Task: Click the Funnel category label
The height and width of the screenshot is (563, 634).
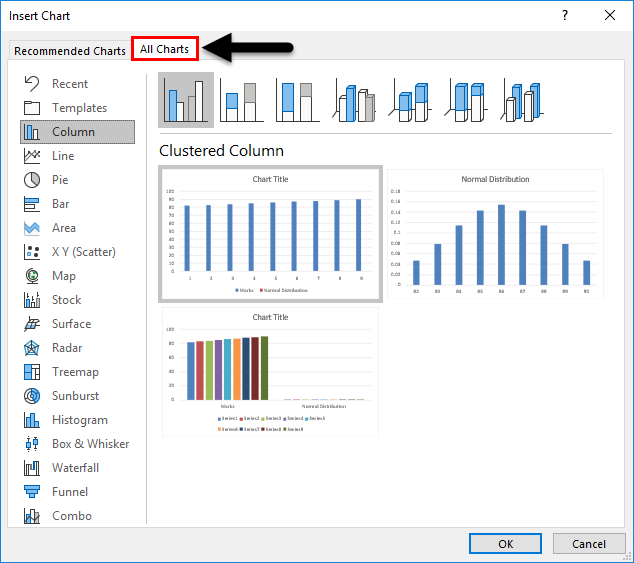Action: [x=70, y=492]
